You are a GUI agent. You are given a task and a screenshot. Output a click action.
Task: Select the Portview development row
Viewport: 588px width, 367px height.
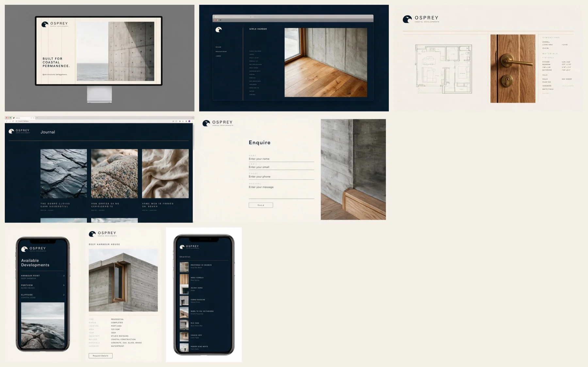[x=43, y=286]
